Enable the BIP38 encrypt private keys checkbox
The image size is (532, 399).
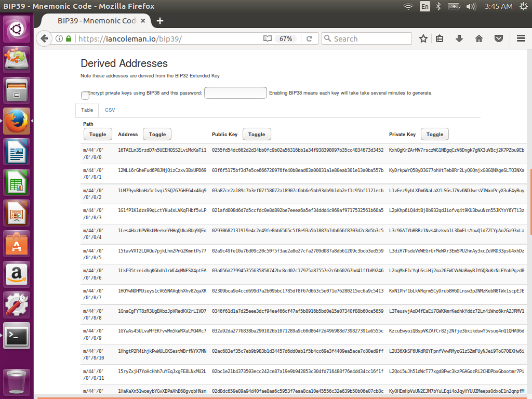pos(85,96)
